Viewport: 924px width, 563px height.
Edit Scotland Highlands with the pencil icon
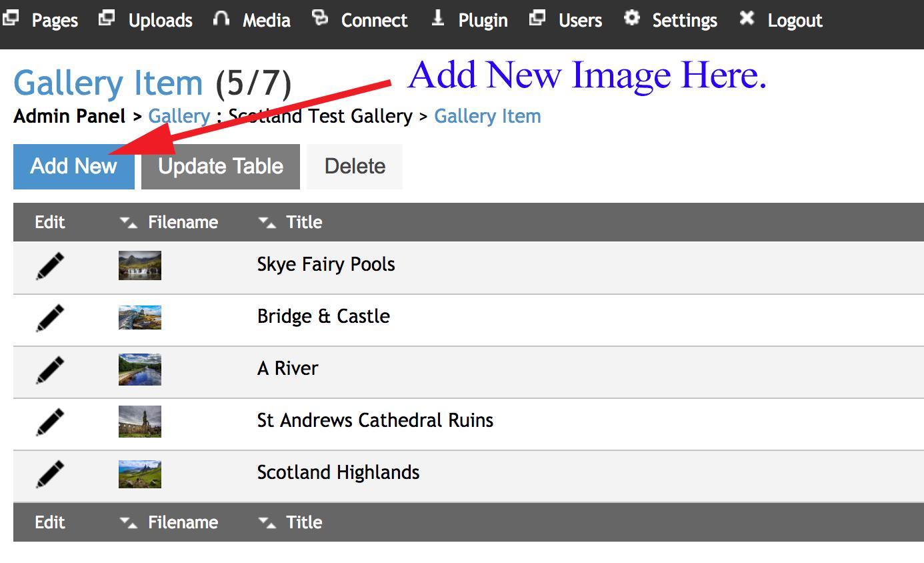click(49, 473)
